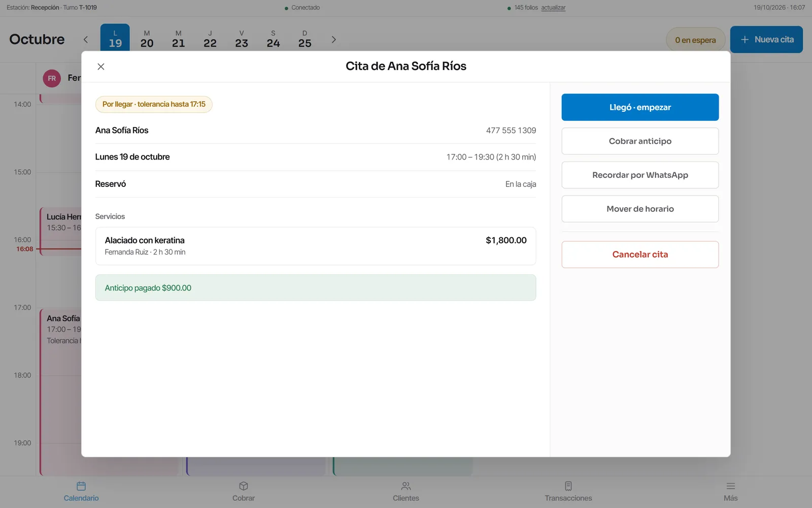812x508 pixels.
Task: Go to previous week with left chevron
Action: [x=86, y=40]
